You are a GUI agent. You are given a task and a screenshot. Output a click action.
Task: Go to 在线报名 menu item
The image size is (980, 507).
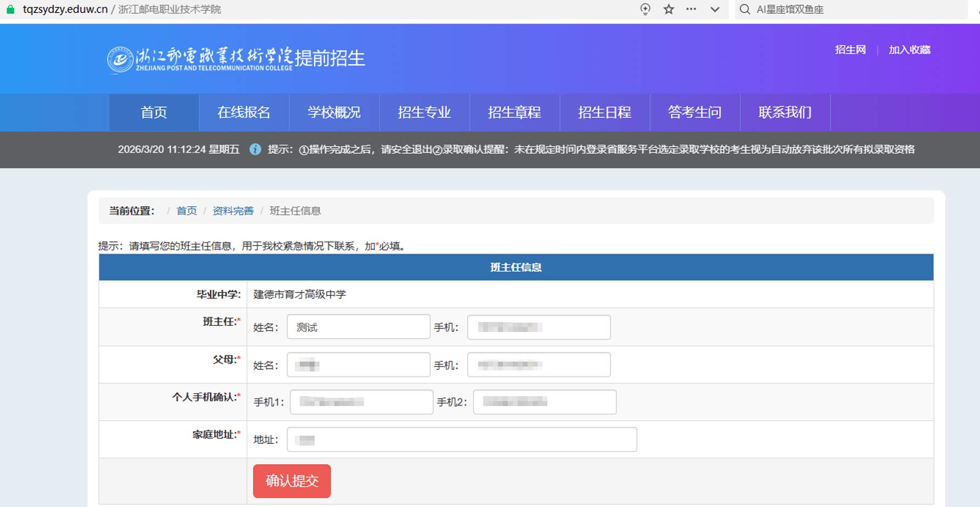244,112
